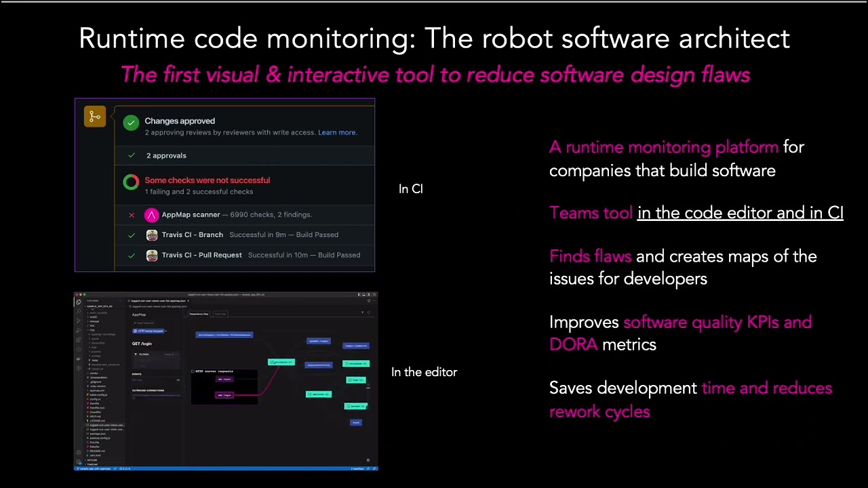Click the code editor screenshot thumbnail

point(225,382)
